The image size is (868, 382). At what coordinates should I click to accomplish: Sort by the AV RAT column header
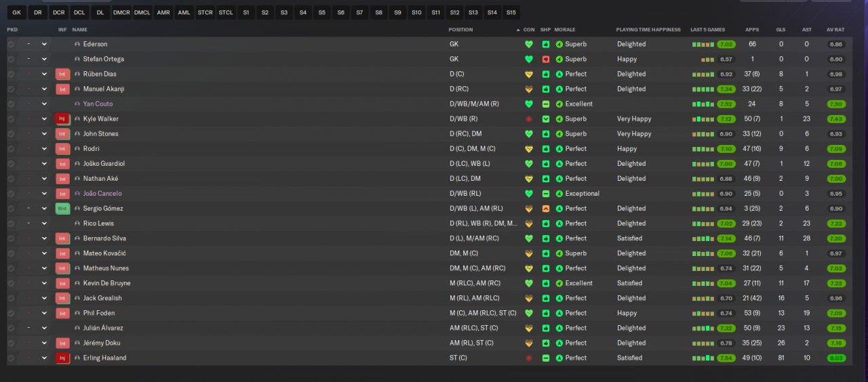[x=835, y=30]
